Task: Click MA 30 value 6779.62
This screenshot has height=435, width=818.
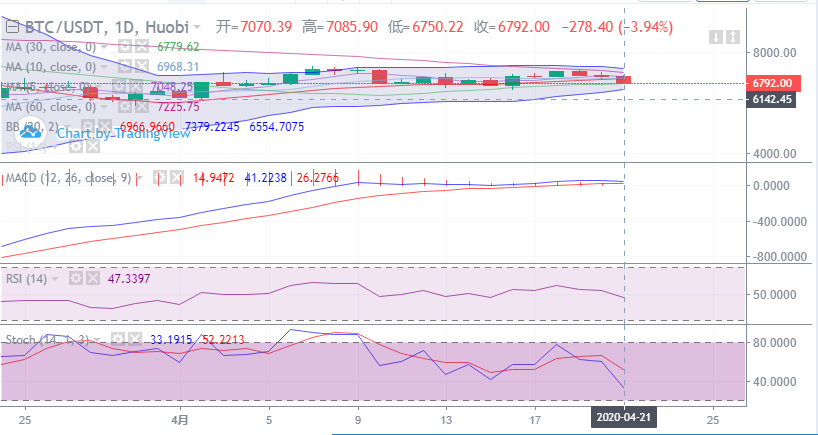Action: (x=178, y=47)
